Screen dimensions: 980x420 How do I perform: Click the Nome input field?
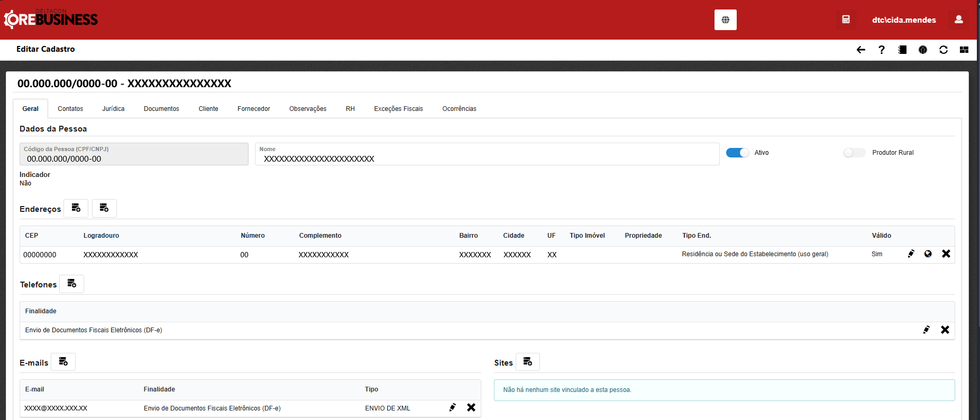487,158
